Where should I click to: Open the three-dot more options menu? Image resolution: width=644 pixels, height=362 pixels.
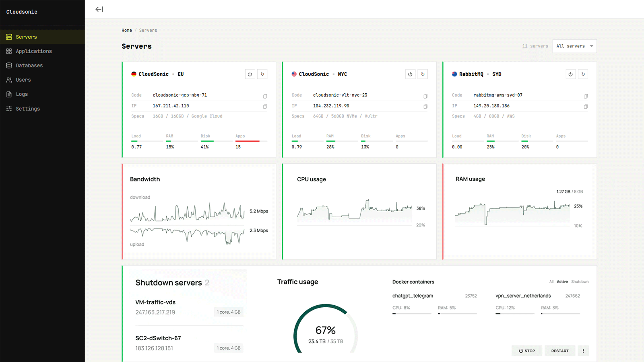pos(583,351)
